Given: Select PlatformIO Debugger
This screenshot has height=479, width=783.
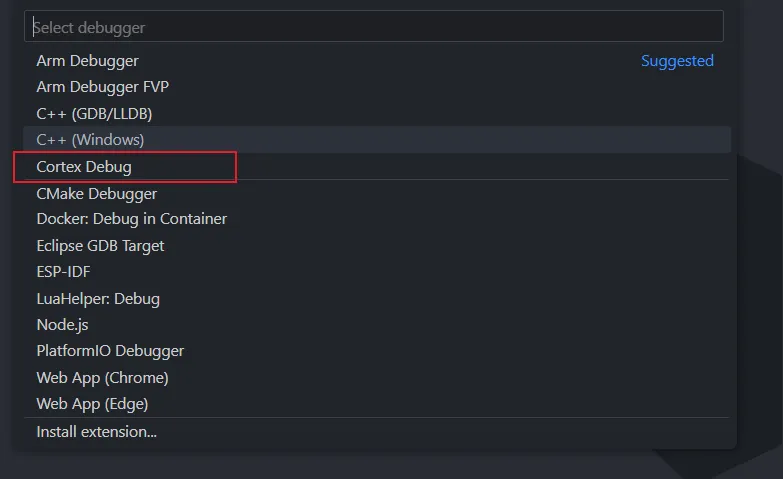Looking at the screenshot, I should coord(110,351).
